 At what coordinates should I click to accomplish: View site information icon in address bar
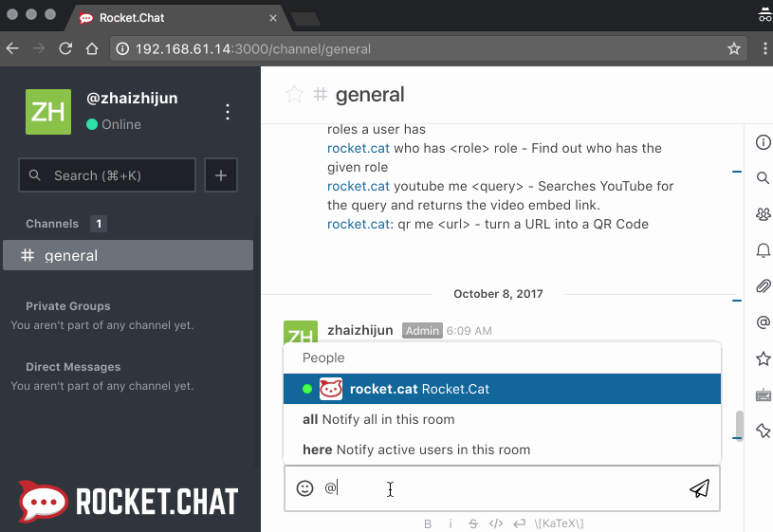122,48
